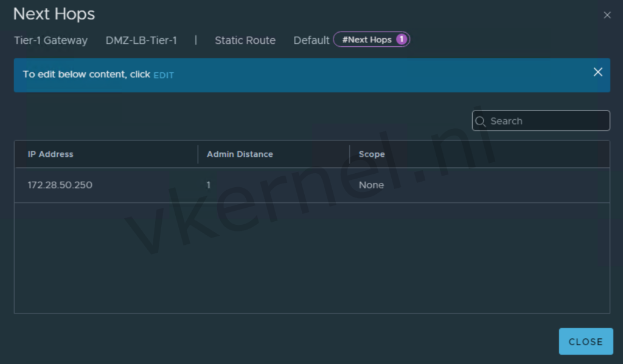Click the Scope column header
This screenshot has width=623, height=364.
tap(372, 154)
